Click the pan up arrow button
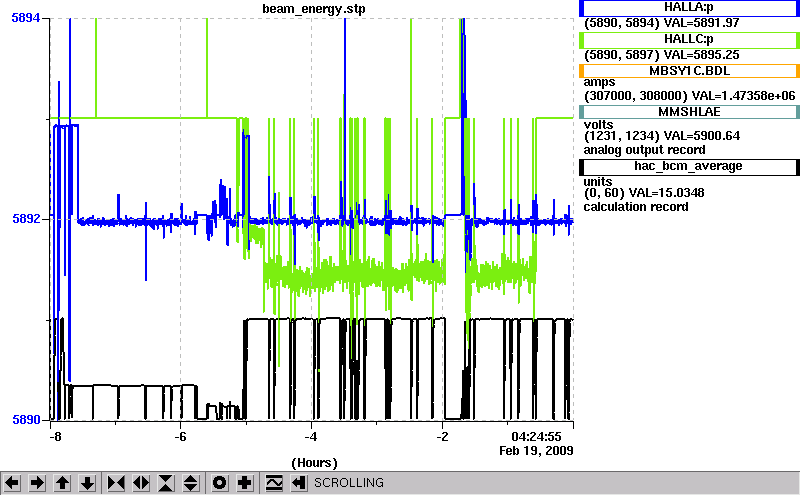 coord(62,482)
